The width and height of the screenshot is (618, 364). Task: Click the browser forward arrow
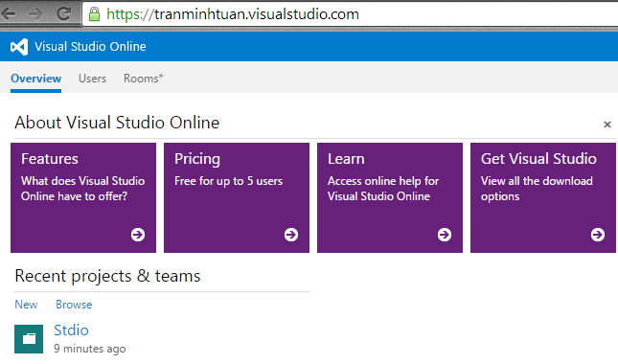(x=35, y=14)
